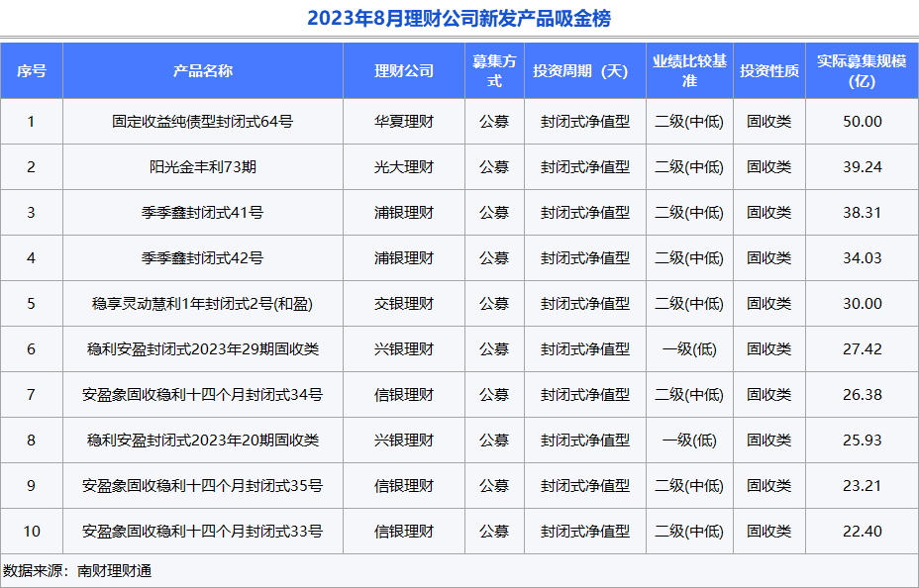Click the amount 22.40
This screenshot has width=919, height=588.
pos(863,532)
